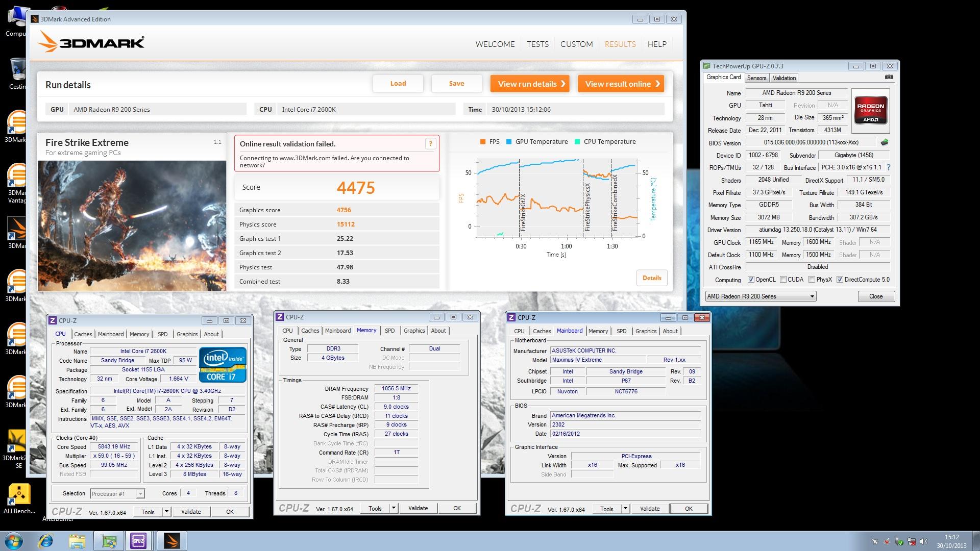Toggle the PhysX checkbox in GPU-Z
The width and height of the screenshot is (980, 551).
(812, 280)
